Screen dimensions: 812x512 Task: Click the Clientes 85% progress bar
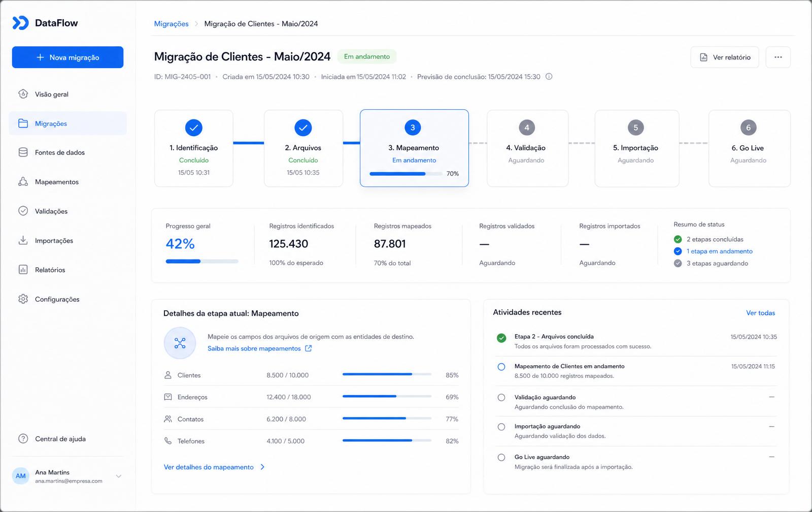click(387, 374)
